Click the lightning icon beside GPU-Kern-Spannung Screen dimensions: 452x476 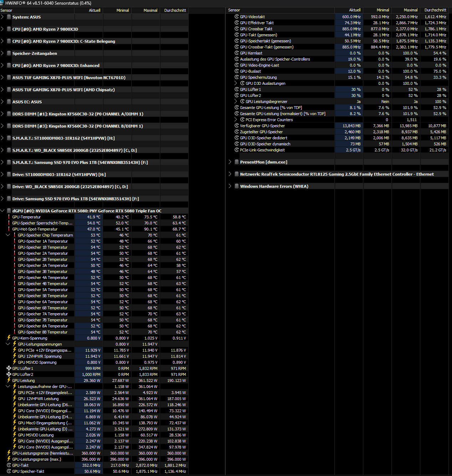(x=9, y=338)
